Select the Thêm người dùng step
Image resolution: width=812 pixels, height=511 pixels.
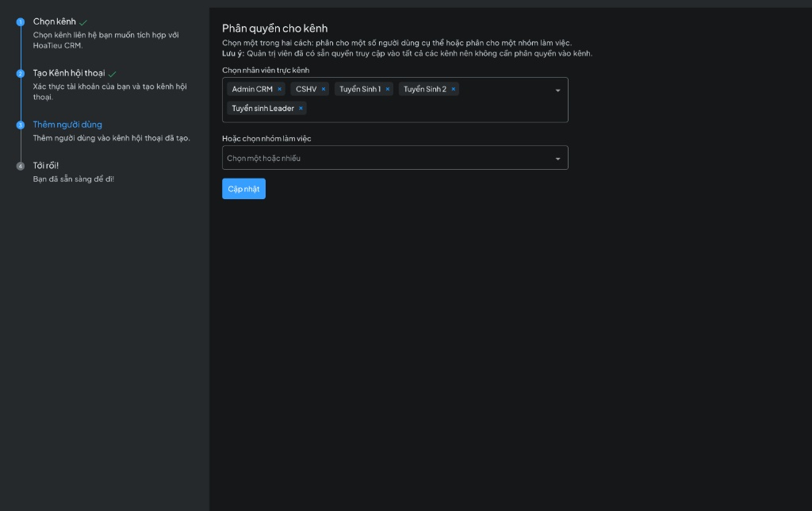67,125
